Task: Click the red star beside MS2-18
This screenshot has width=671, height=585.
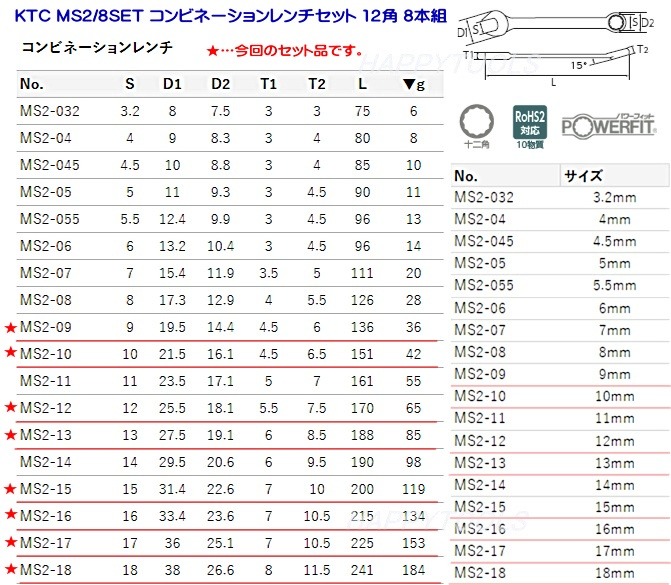Action: (x=11, y=569)
